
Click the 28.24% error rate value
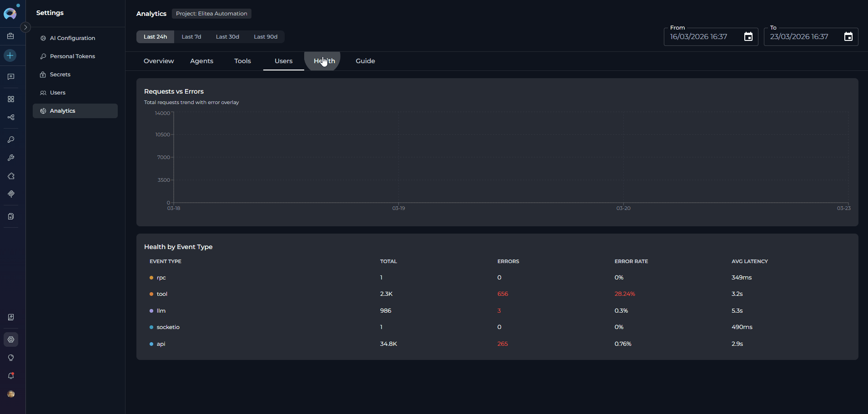pos(625,294)
